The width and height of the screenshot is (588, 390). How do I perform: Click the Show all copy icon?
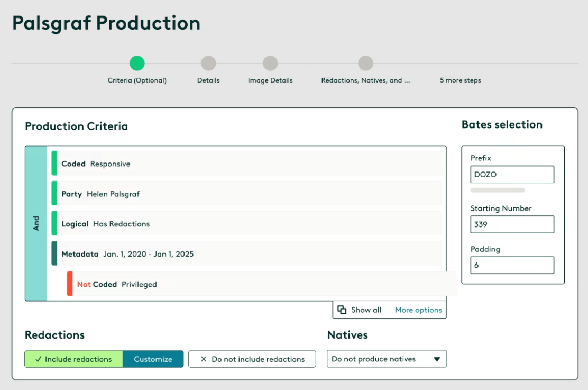point(342,310)
